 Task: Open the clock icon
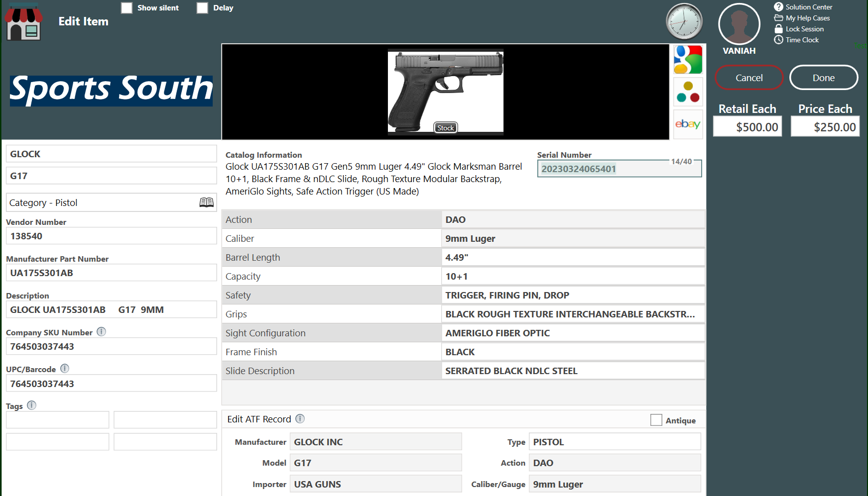coord(684,21)
